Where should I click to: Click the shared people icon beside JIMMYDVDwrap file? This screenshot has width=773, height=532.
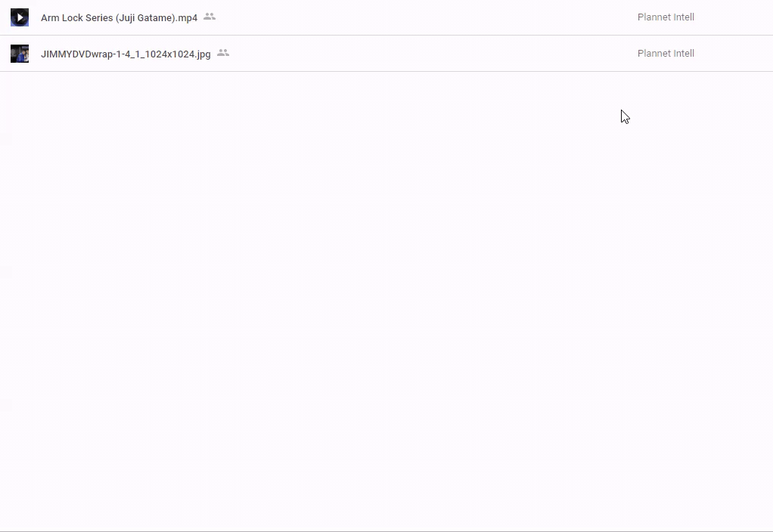[x=223, y=53]
